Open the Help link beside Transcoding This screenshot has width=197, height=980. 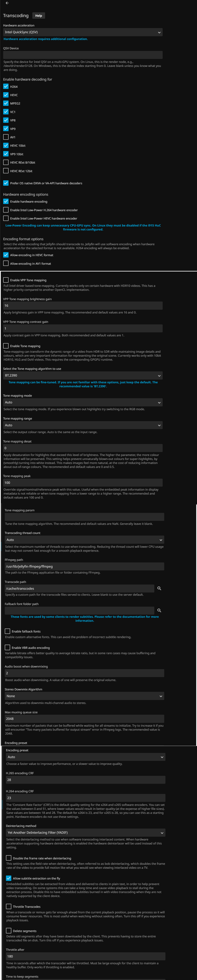[x=39, y=16]
